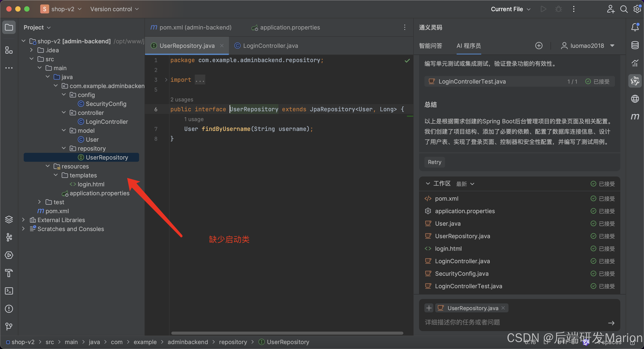
Task: Remove UserRepository.java context chip
Action: pyautogui.click(x=503, y=308)
